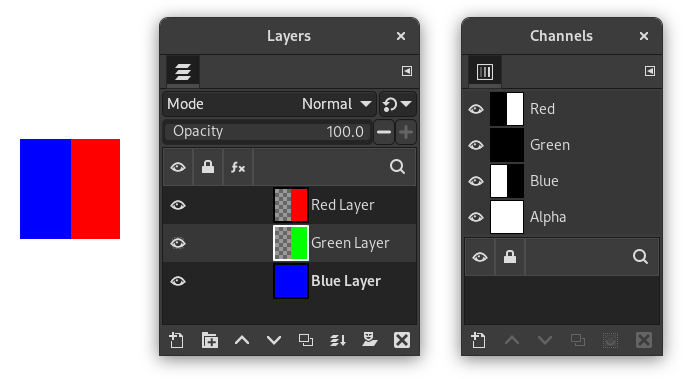Viewport: 683px width, 379px height.
Task: Open layer search with the magnifier icon
Action: point(397,167)
